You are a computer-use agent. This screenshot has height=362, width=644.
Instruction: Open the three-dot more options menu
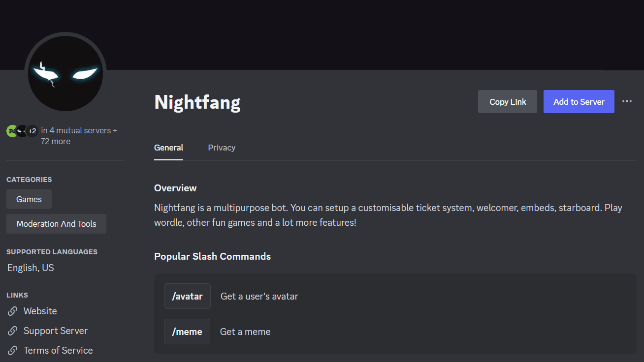(627, 101)
